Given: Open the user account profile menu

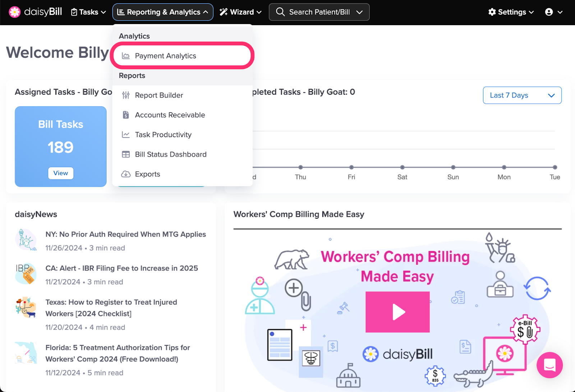Looking at the screenshot, I should coord(553,12).
